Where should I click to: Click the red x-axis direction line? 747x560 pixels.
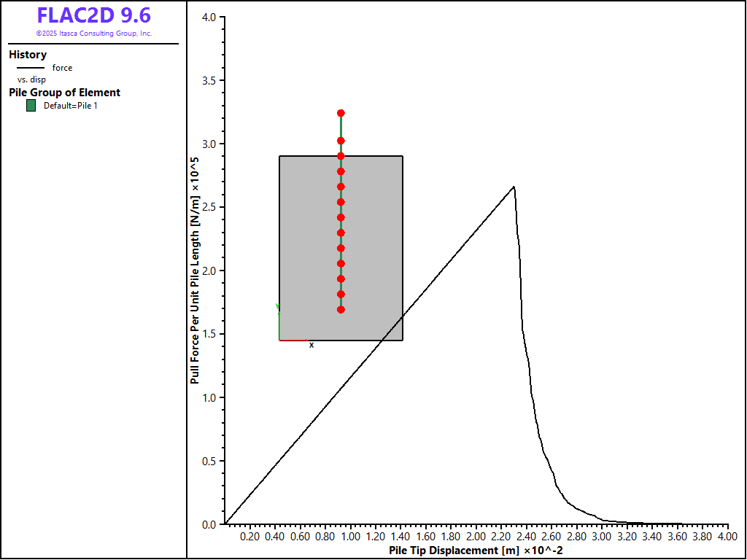(x=293, y=341)
